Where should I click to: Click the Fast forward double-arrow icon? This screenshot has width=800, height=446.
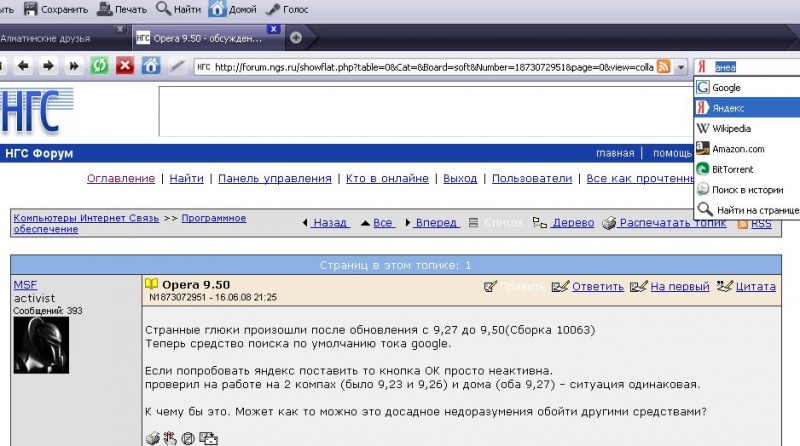coord(73,66)
